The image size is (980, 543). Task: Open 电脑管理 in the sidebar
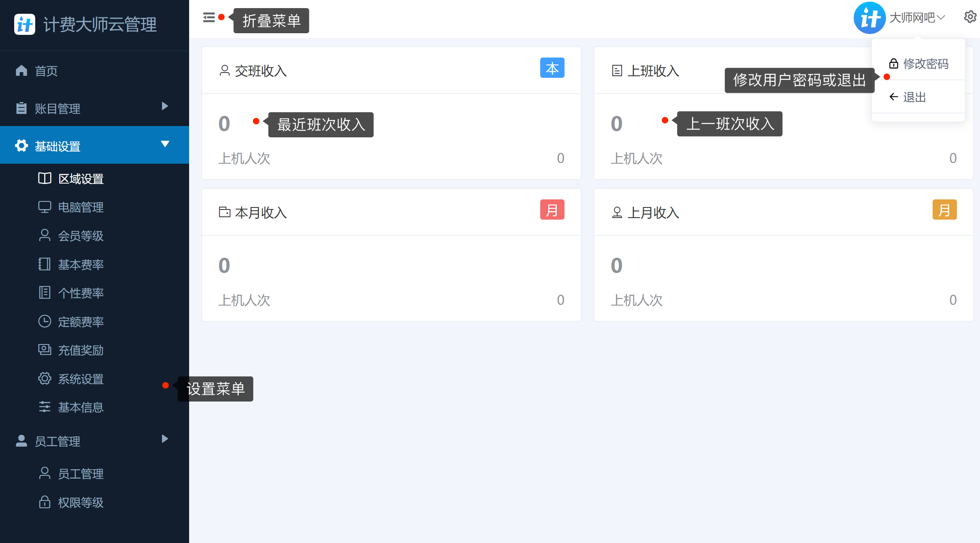pyautogui.click(x=94, y=207)
